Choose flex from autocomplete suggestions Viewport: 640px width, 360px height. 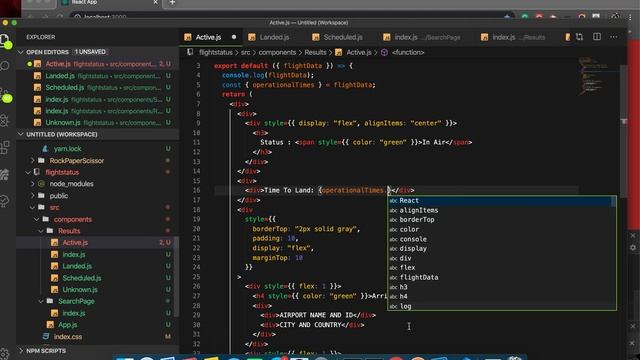[x=501, y=268]
